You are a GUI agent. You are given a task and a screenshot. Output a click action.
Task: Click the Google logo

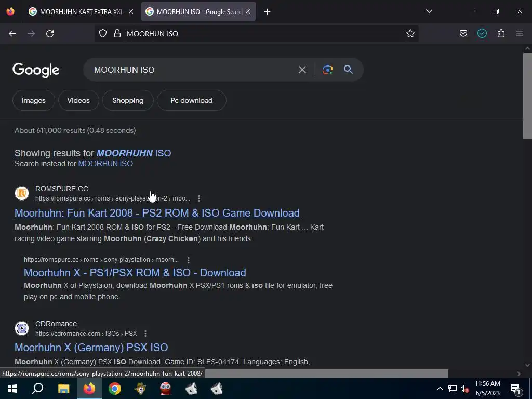coord(36,70)
